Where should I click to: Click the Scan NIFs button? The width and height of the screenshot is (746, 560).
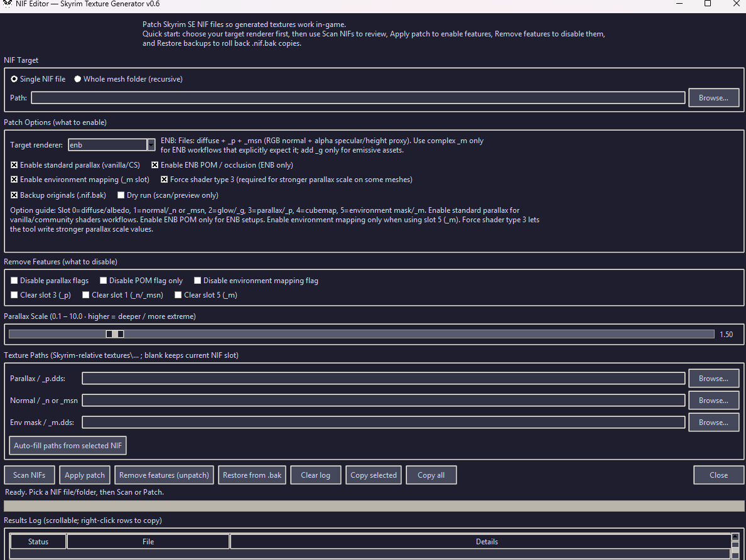pos(30,475)
